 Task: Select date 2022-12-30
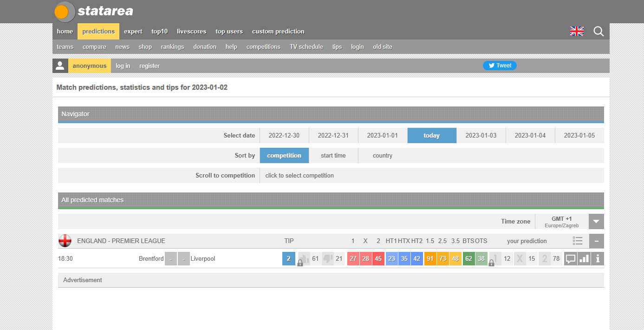click(x=284, y=135)
